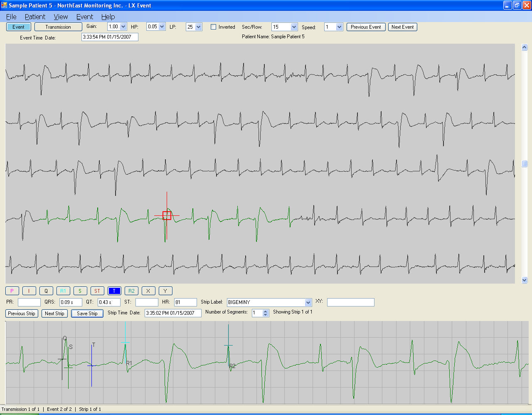Activate the ST marker button
This screenshot has width=532, height=415.
(97, 291)
